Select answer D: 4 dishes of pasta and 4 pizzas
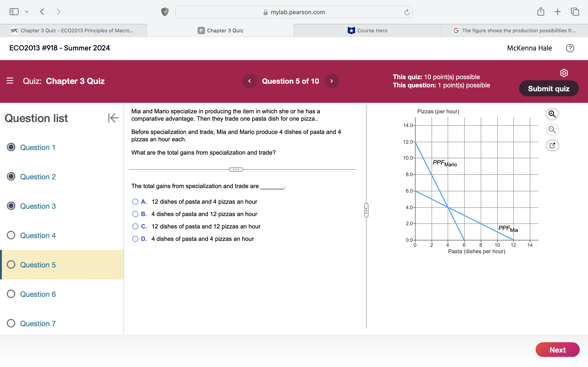Screen dimensions: 588x367 pos(135,239)
